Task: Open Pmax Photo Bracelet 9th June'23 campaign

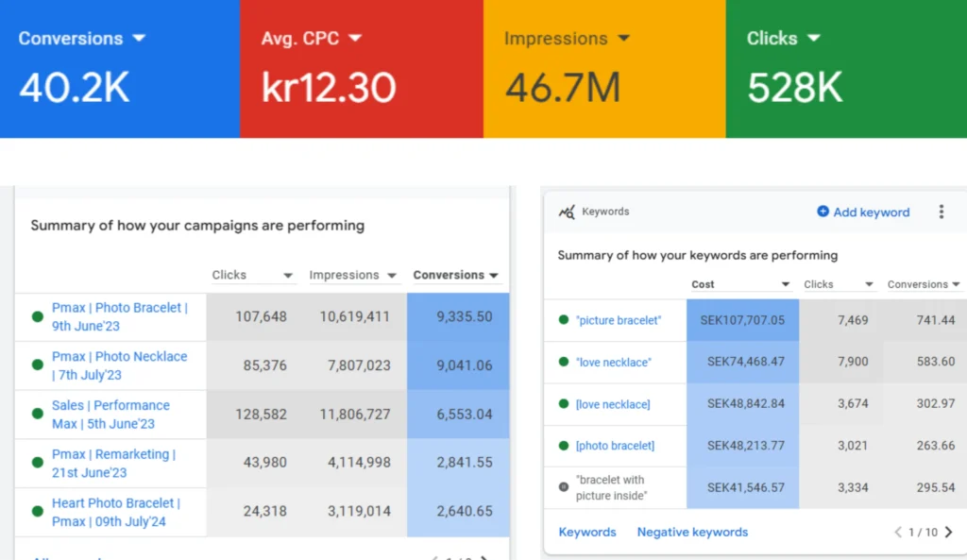Action: (x=119, y=316)
